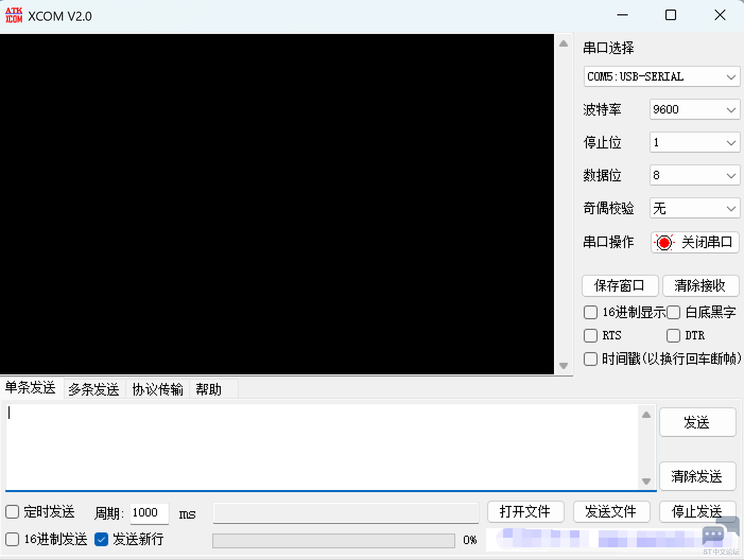Click 清除接收 to clear received data
Viewport: 744px width, 560px height.
pos(701,286)
